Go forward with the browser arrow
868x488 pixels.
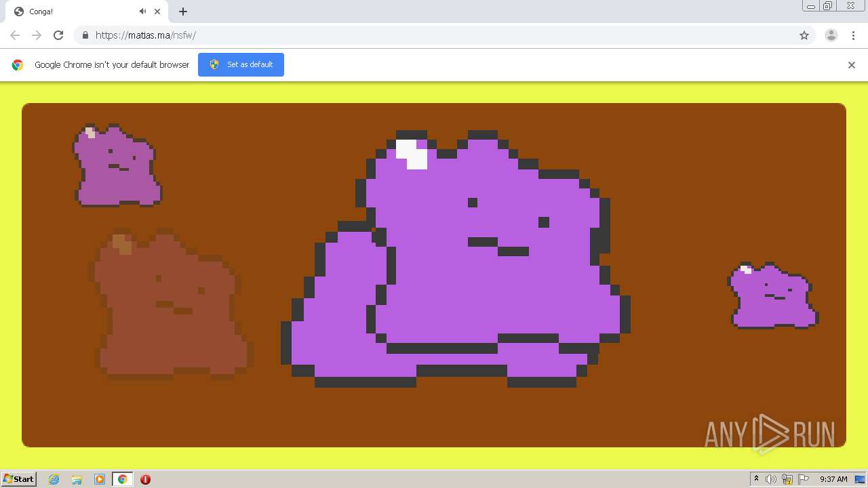click(x=37, y=35)
